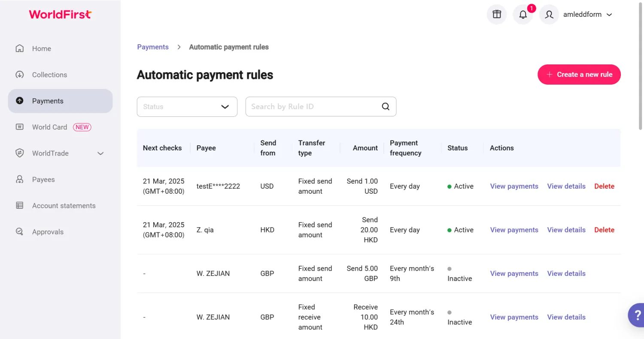The image size is (644, 339).
Task: Select Payments in the sidebar
Action: [x=60, y=101]
